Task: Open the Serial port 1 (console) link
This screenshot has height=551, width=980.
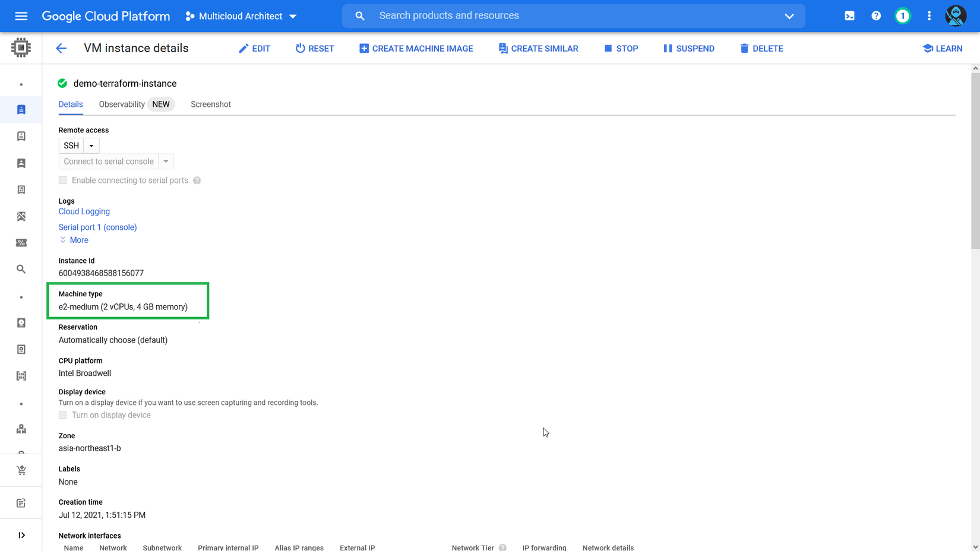Action: pos(98,227)
